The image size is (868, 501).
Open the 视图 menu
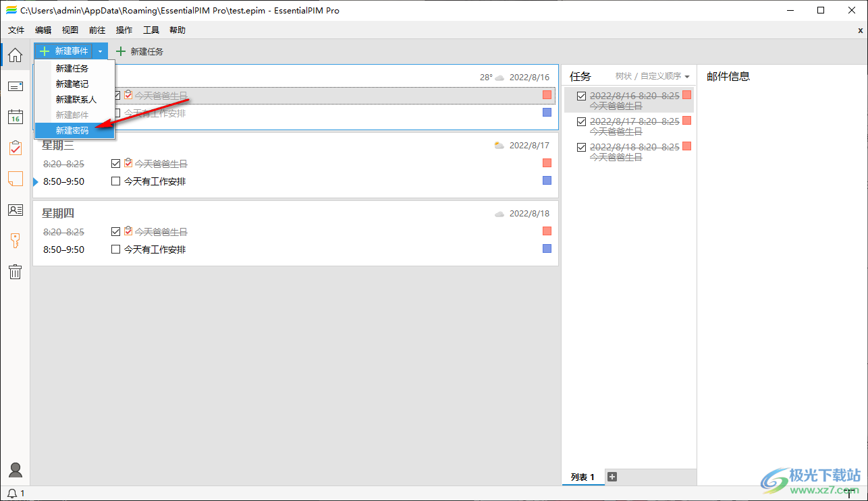(70, 30)
